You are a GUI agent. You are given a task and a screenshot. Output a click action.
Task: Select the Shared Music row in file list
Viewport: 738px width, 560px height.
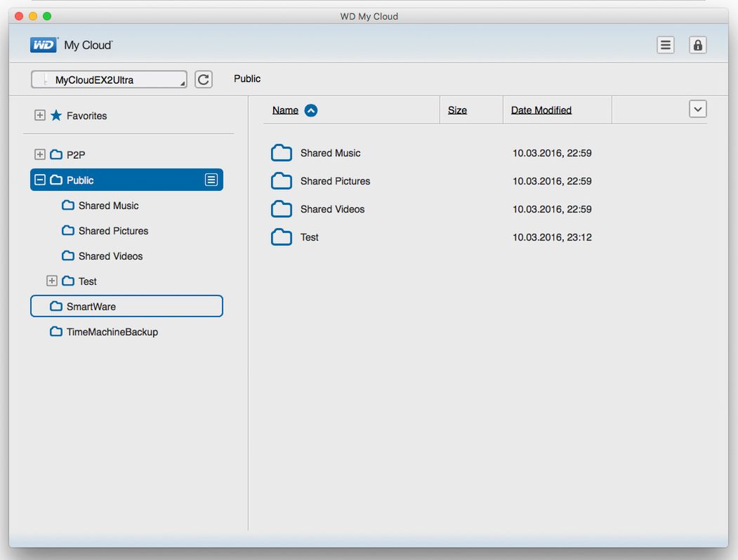tap(331, 153)
